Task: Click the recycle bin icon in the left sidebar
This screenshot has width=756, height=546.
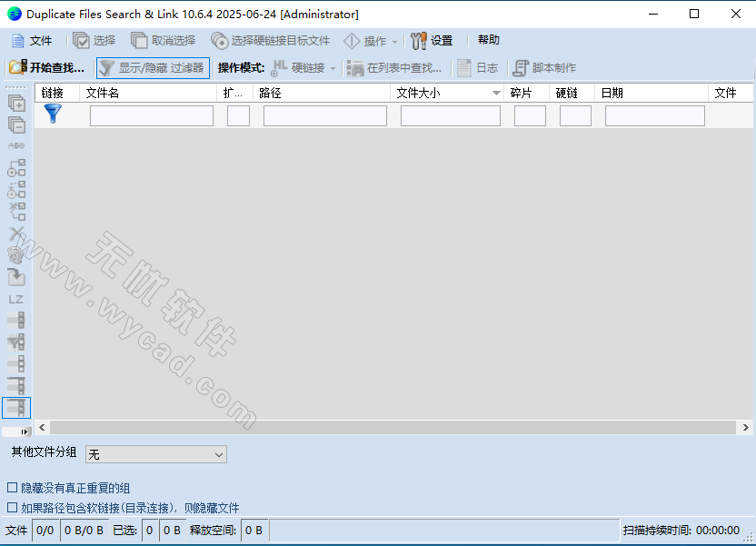Action: [16, 255]
